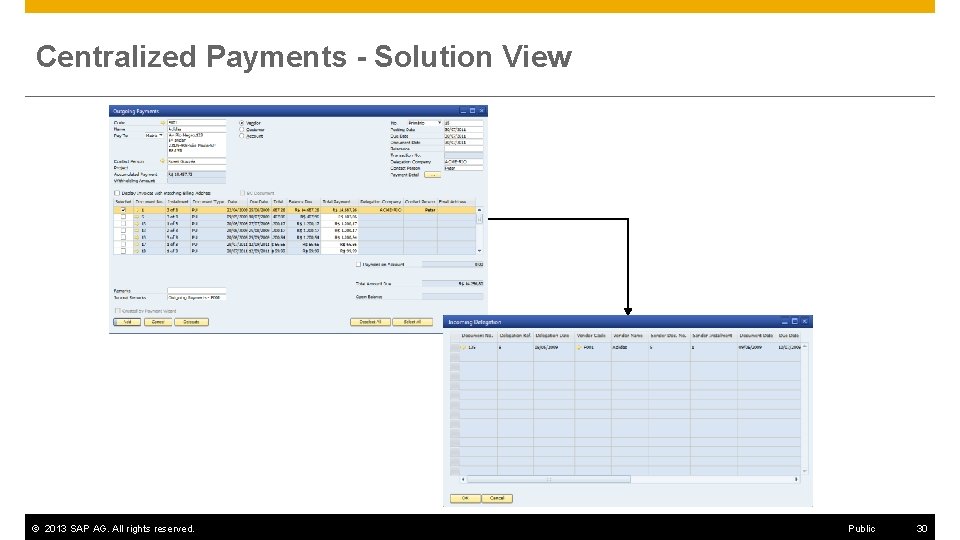Click the orange link arrow beside the Code field

pos(163,123)
